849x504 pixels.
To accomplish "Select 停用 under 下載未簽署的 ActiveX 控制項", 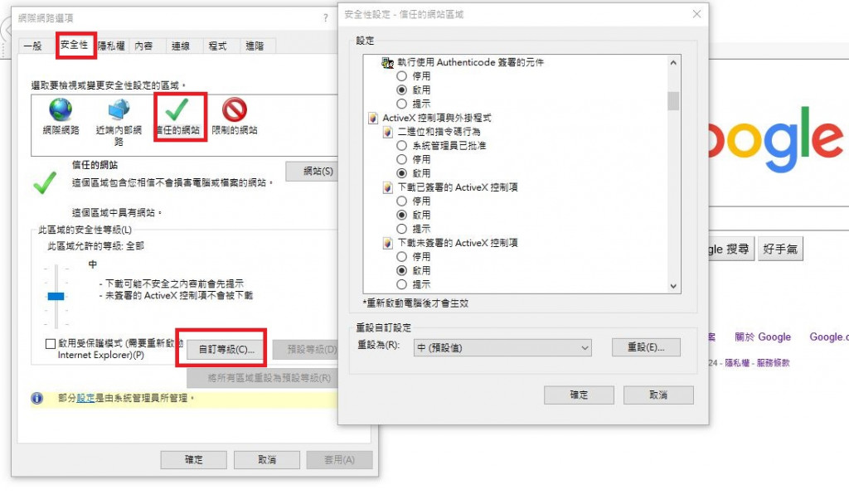I will (402, 257).
